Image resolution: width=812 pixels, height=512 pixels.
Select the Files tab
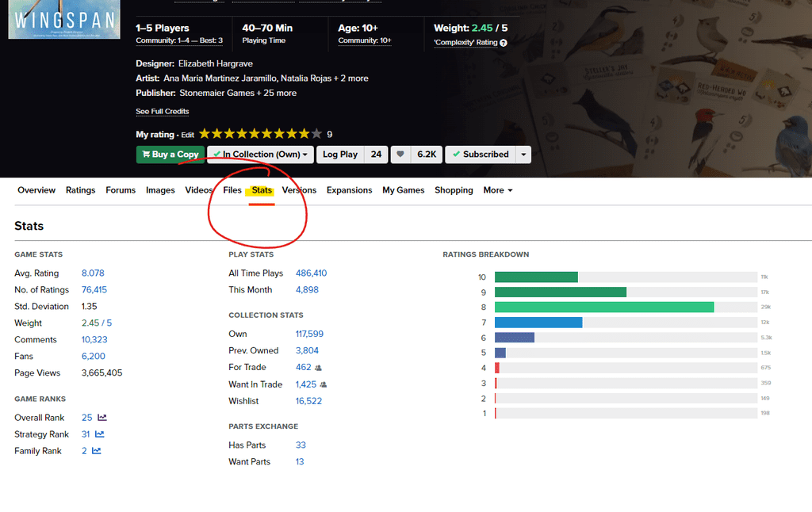pyautogui.click(x=232, y=190)
